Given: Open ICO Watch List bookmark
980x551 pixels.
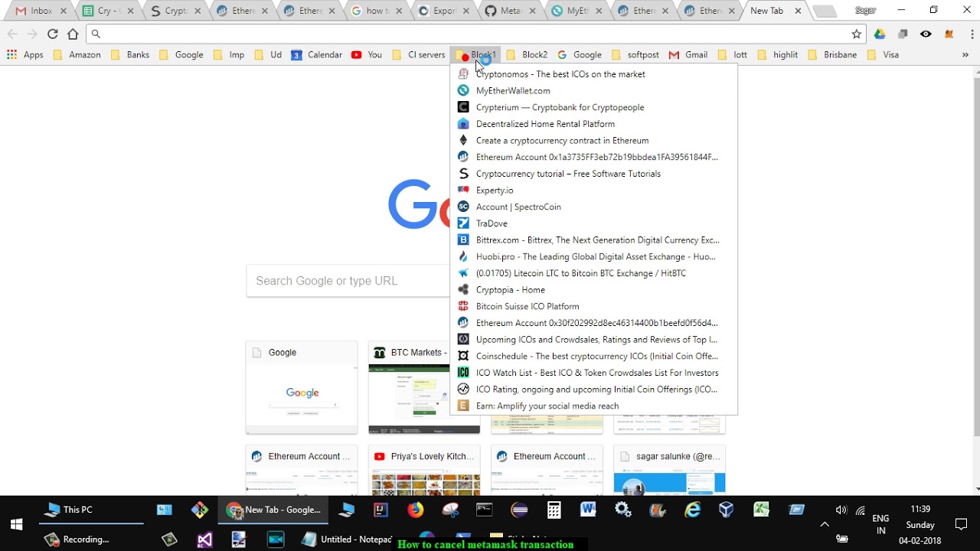Looking at the screenshot, I should tap(593, 373).
